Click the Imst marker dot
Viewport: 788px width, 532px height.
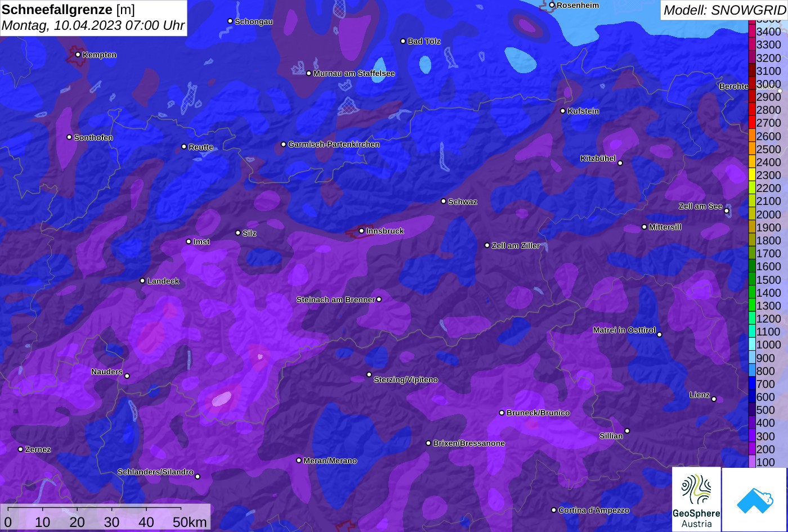(x=189, y=242)
